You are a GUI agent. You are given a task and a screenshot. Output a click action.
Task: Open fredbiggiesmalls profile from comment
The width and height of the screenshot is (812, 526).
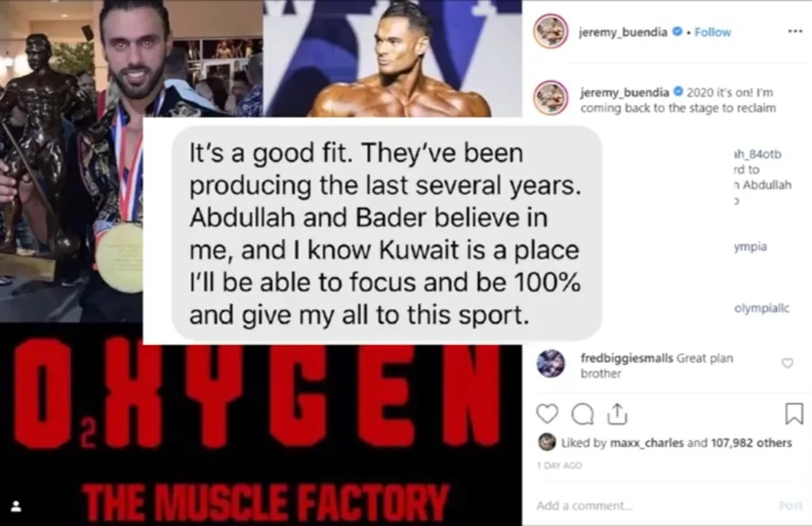pyautogui.click(x=626, y=358)
